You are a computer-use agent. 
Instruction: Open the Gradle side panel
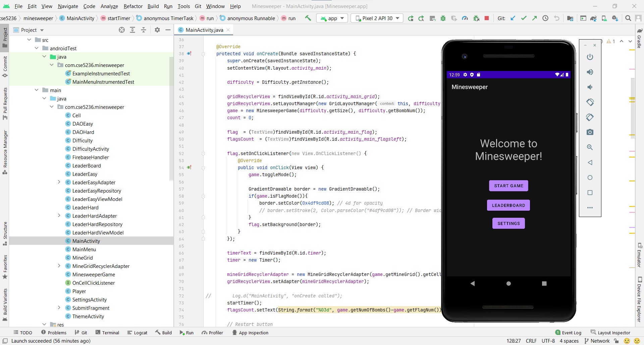(639, 38)
